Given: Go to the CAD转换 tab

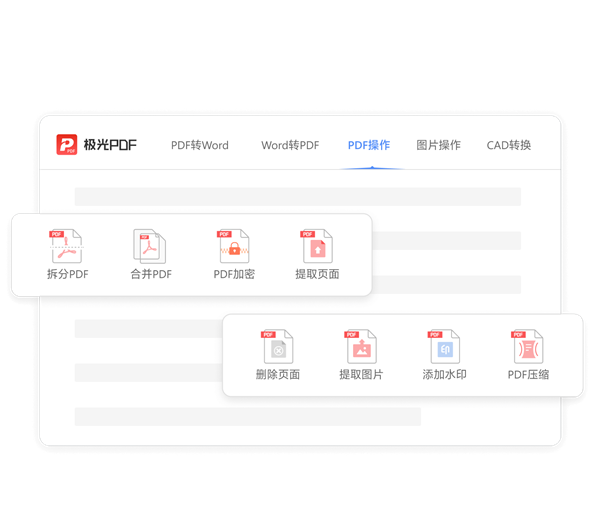Looking at the screenshot, I should [509, 145].
